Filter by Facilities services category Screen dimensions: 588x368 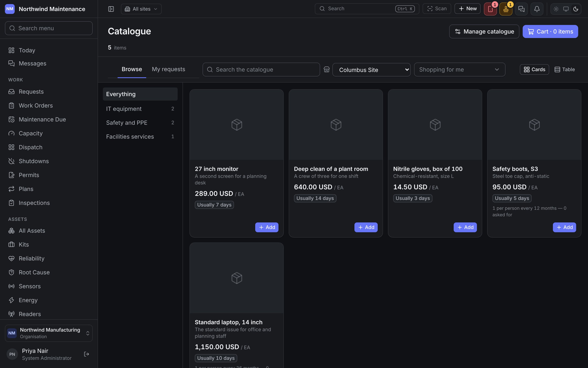click(x=140, y=137)
